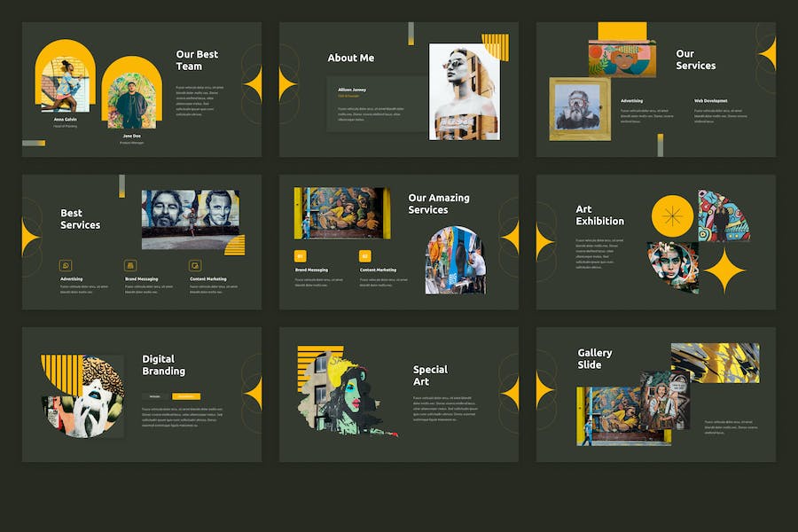Click the yellow asterisk circle on Art Exhibition
Screen dimensions: 798x532
(x=672, y=215)
